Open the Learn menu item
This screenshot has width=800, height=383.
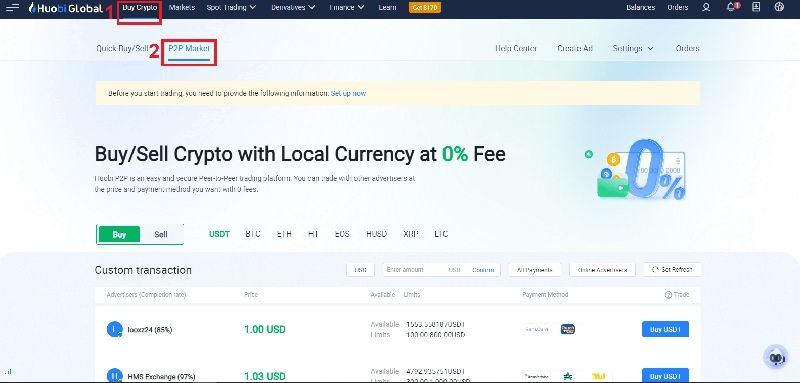click(387, 7)
